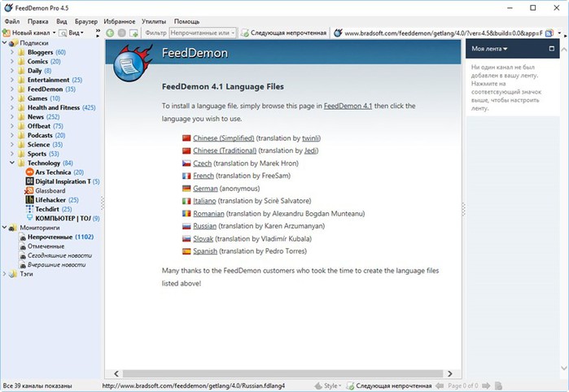Click the horizontal scrollbar thumb
Screen dimensions: 569x392
click(x=282, y=373)
